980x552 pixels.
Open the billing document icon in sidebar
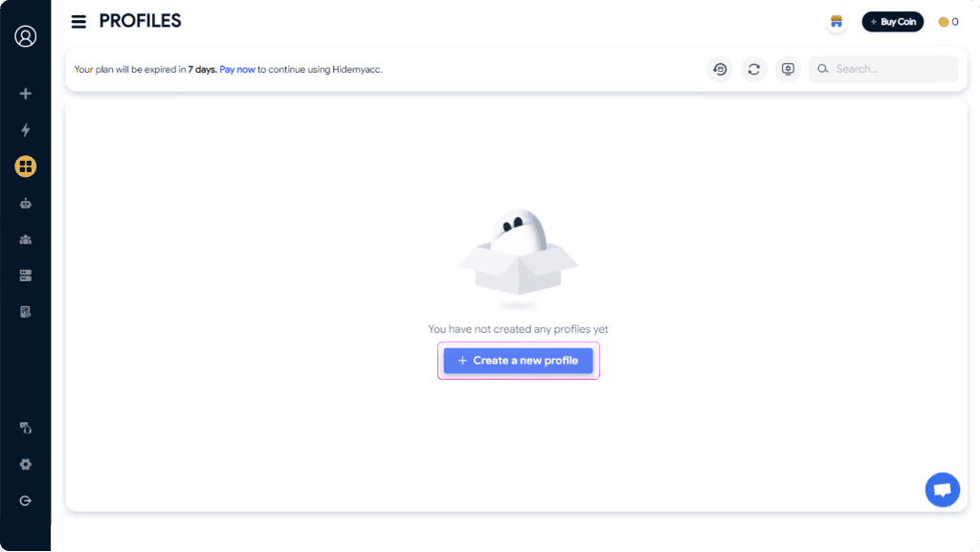[26, 312]
